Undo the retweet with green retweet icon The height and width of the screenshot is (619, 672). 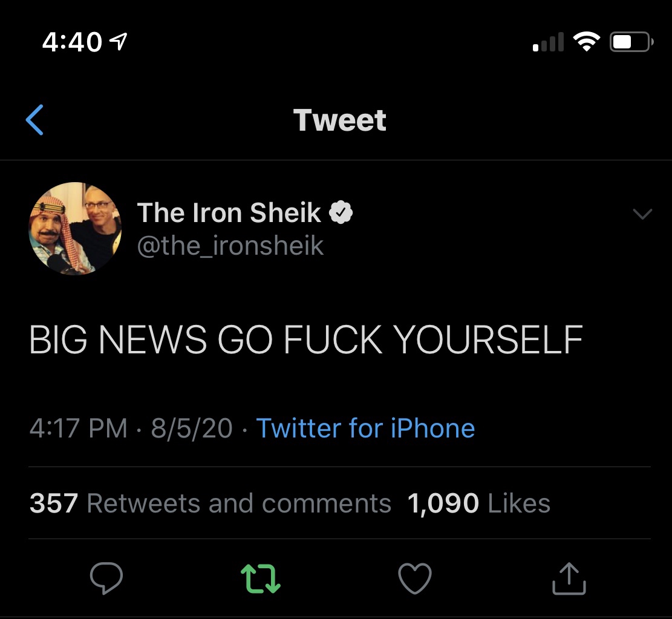[x=261, y=578]
